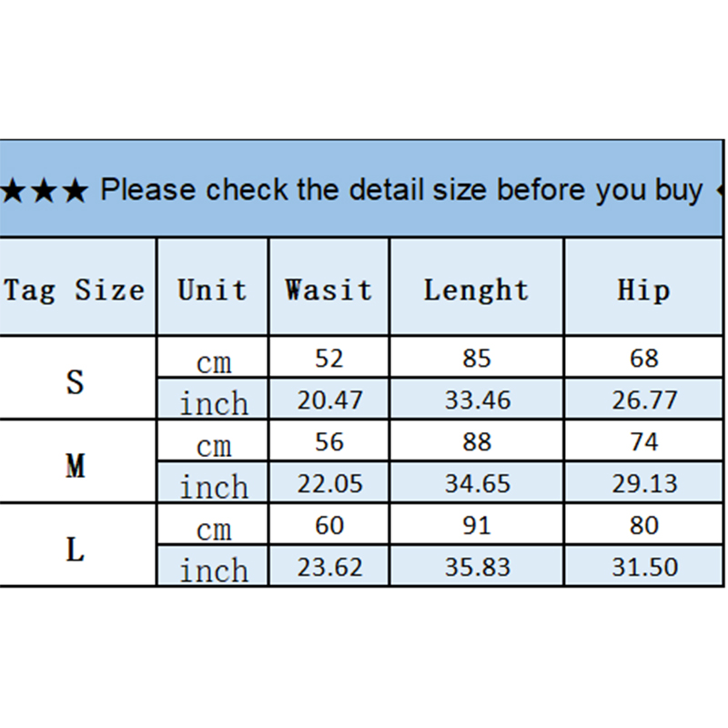Click the three black stars in the banner

click(x=45, y=190)
